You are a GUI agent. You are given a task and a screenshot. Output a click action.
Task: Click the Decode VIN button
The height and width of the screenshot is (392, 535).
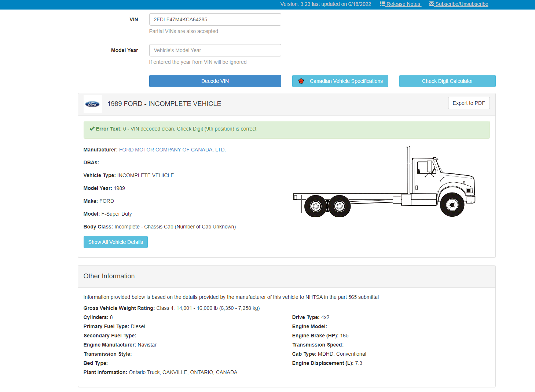point(215,81)
